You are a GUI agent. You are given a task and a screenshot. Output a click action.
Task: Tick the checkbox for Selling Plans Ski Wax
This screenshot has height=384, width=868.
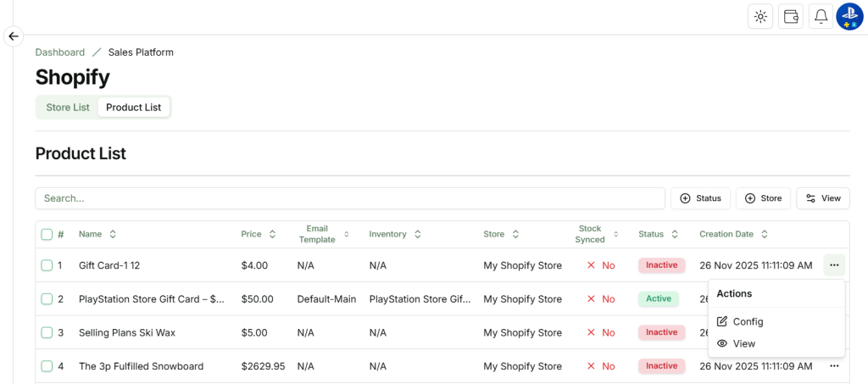click(x=47, y=332)
